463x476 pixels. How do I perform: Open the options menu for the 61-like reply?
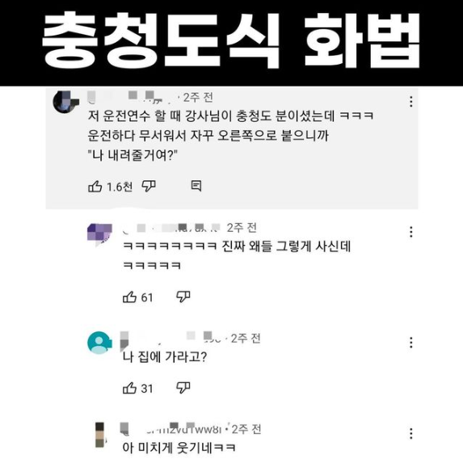(x=411, y=232)
